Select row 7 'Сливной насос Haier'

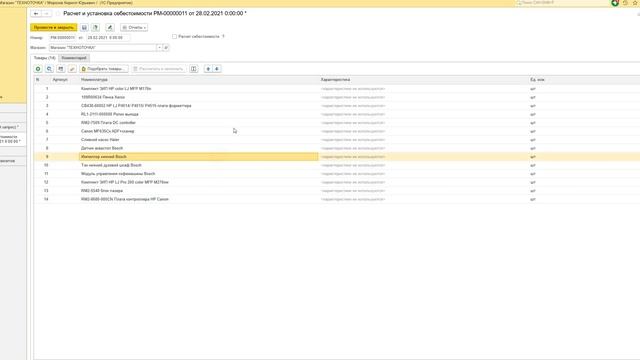(337, 140)
